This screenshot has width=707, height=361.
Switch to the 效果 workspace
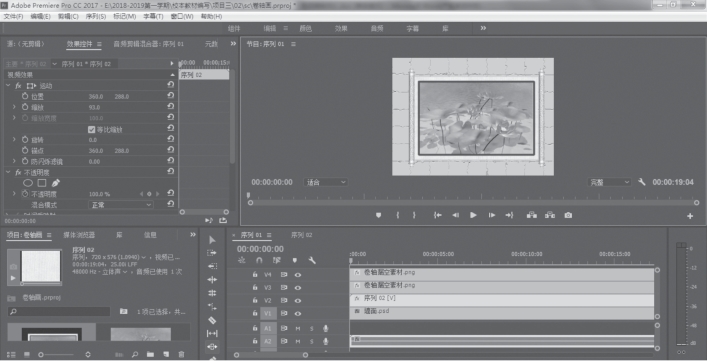point(341,28)
